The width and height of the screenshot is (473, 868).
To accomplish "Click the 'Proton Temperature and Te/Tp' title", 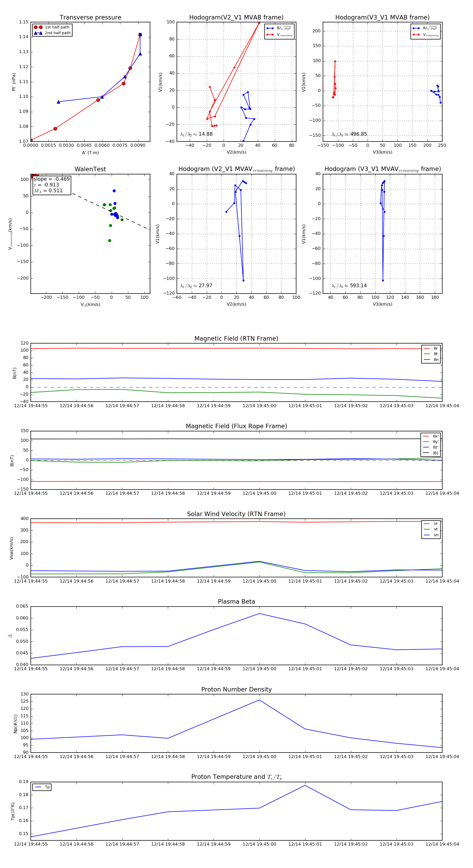I will (x=236, y=777).
